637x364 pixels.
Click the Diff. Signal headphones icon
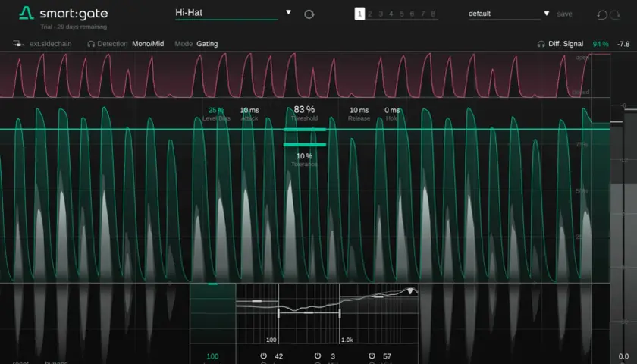tap(541, 44)
